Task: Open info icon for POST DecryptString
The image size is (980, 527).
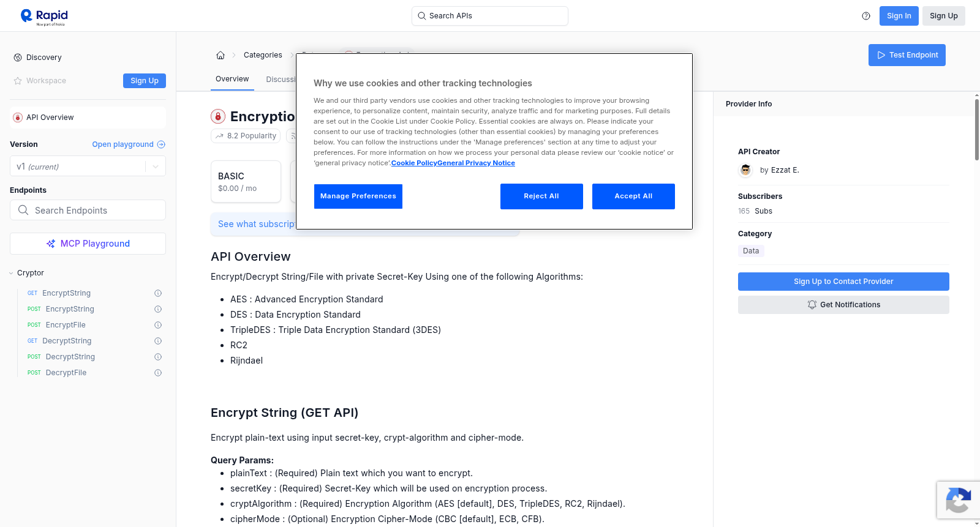Action: [x=158, y=357]
